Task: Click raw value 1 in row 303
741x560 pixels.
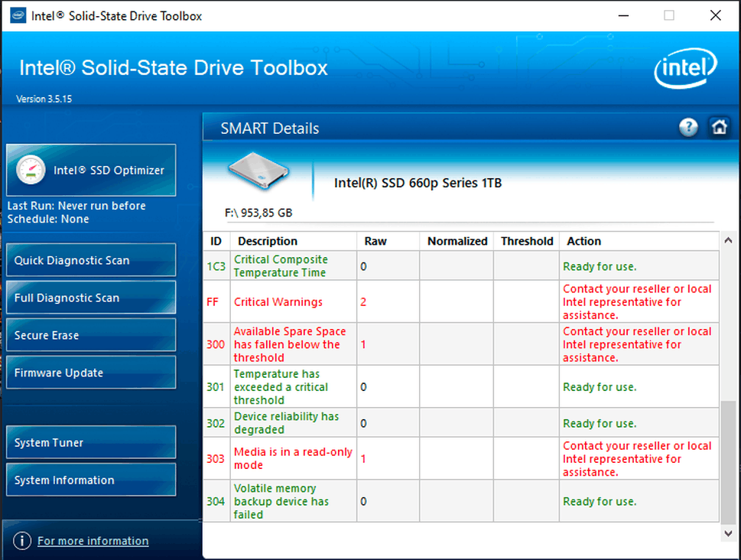Action: tap(363, 459)
